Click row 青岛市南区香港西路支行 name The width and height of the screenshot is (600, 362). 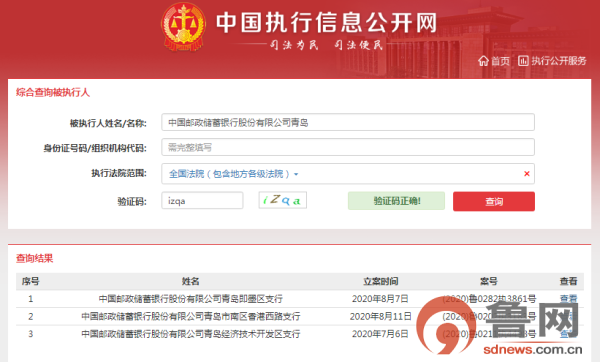(x=190, y=316)
